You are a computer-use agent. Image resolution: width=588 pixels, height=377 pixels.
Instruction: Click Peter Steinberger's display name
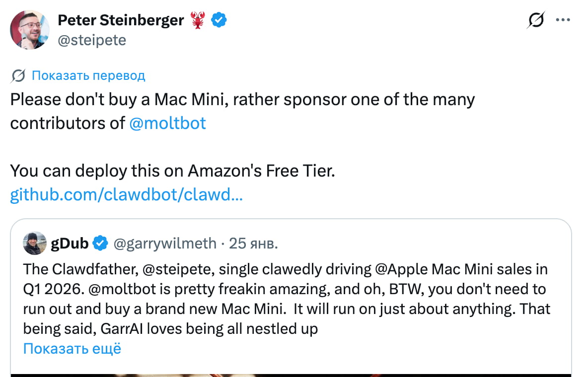121,20
